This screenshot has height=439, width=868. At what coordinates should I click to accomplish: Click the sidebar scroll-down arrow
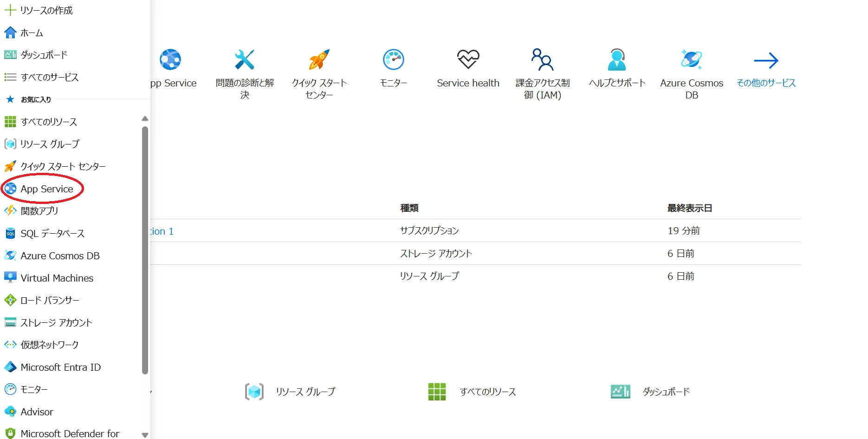click(x=145, y=435)
